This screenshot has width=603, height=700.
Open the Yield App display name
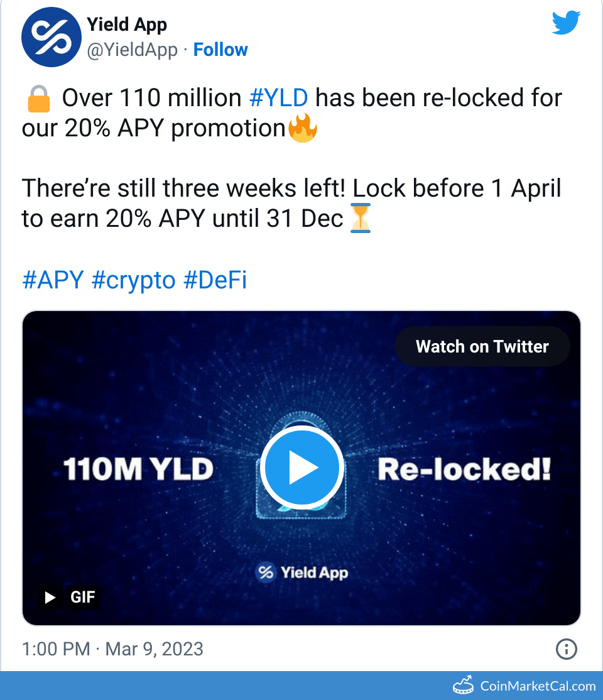pos(126,25)
